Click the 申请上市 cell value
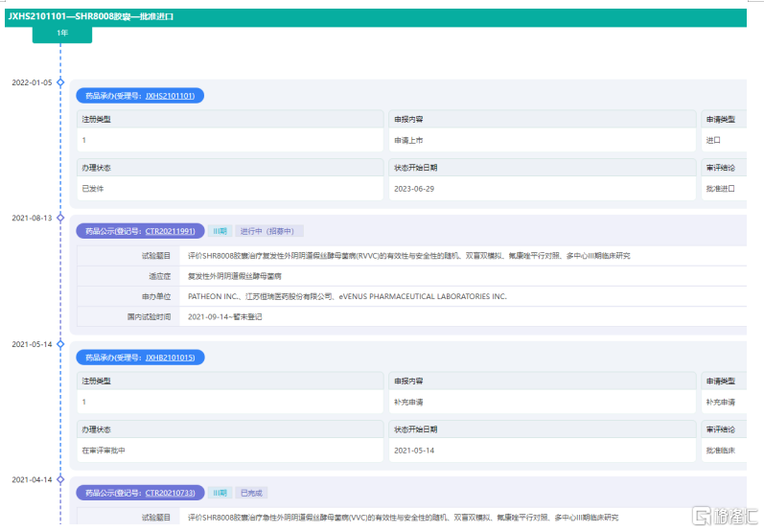This screenshot has width=764, height=532. [x=408, y=140]
